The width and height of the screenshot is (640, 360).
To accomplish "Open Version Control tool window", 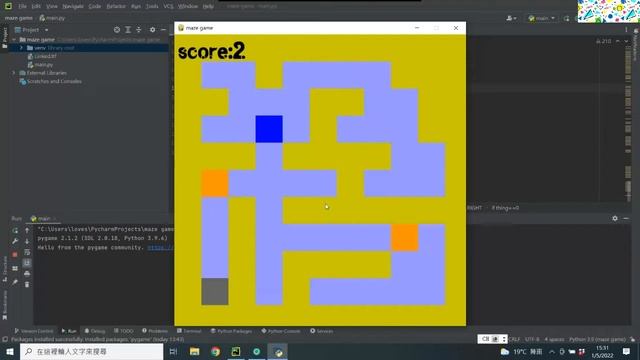I will [33, 331].
